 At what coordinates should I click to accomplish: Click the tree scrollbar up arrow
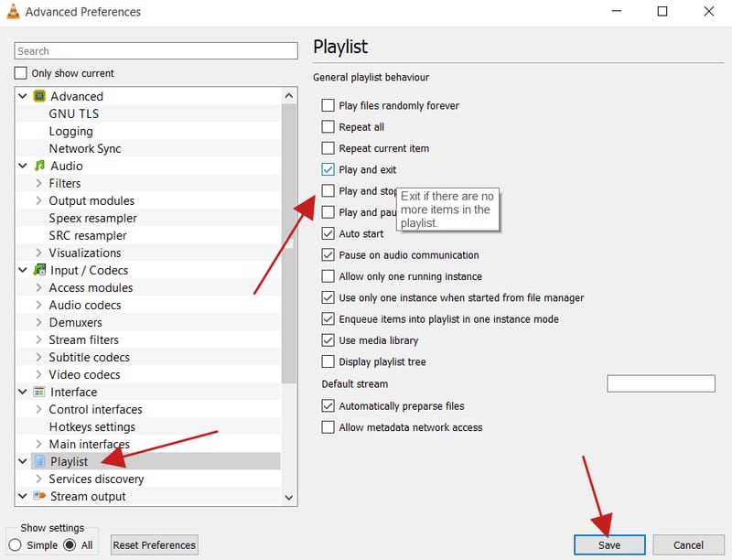[x=289, y=96]
